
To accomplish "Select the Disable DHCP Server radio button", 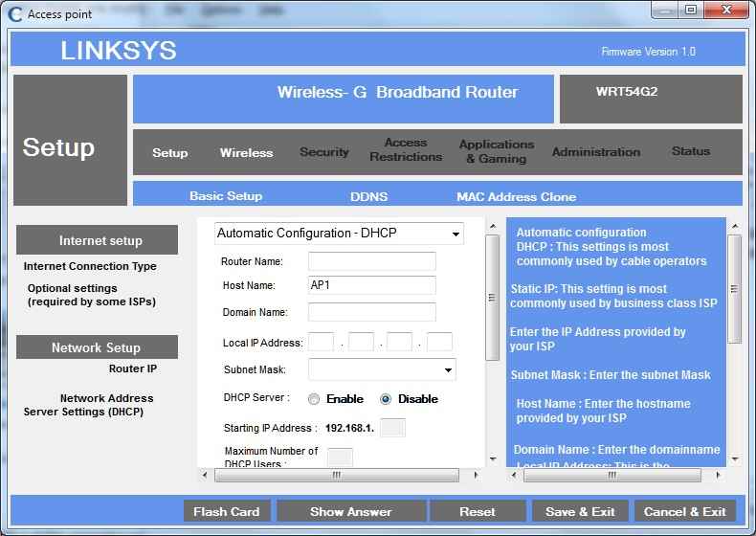I will coord(386,399).
